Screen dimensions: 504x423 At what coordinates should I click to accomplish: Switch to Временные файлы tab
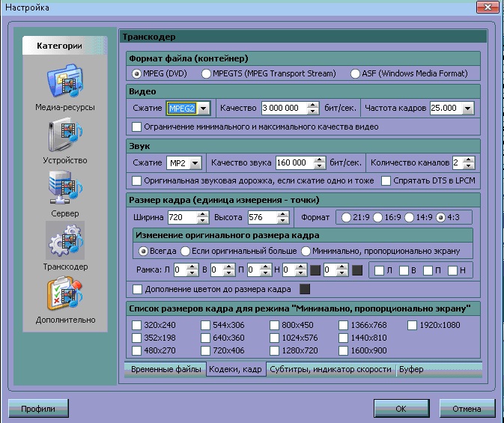[x=166, y=369]
